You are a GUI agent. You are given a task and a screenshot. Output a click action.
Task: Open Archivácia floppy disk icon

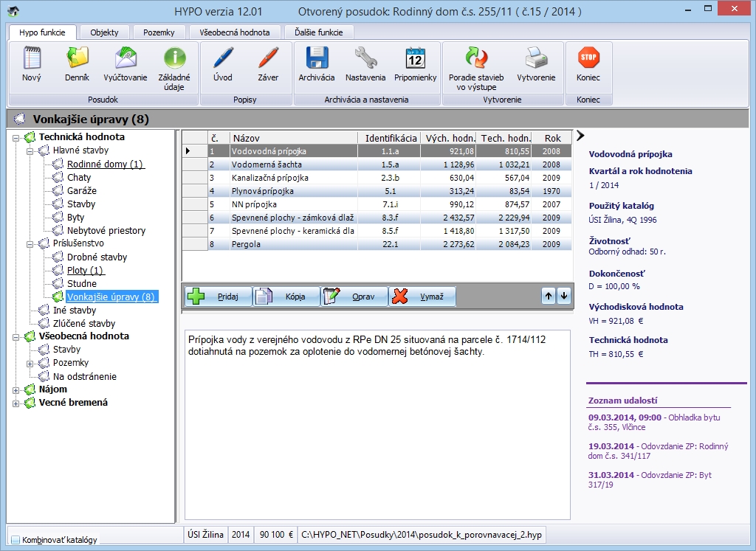pos(316,58)
